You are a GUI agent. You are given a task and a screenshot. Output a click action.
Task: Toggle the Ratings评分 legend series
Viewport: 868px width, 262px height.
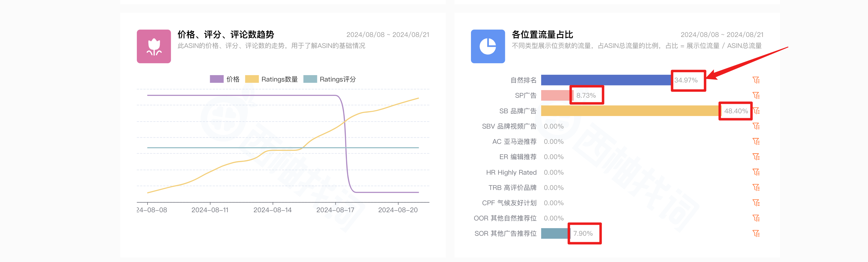[330, 79]
